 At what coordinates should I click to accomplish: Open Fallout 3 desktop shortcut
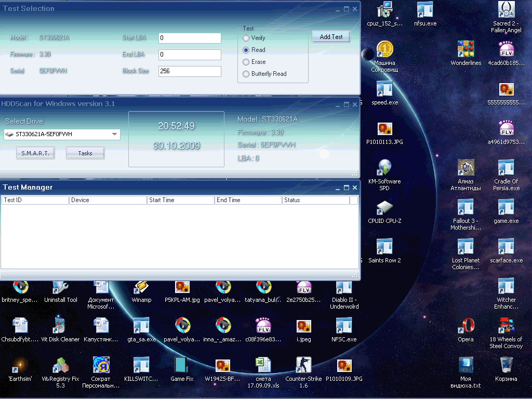click(x=465, y=208)
